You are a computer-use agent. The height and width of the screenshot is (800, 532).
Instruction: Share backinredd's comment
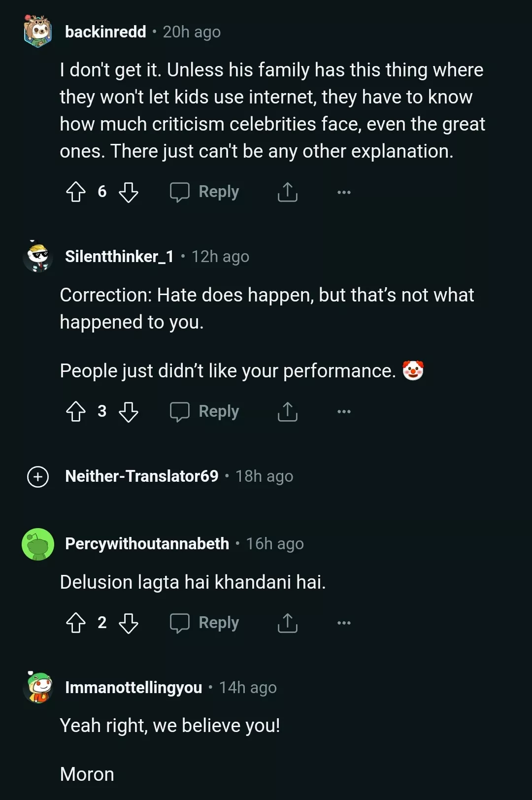[288, 192]
